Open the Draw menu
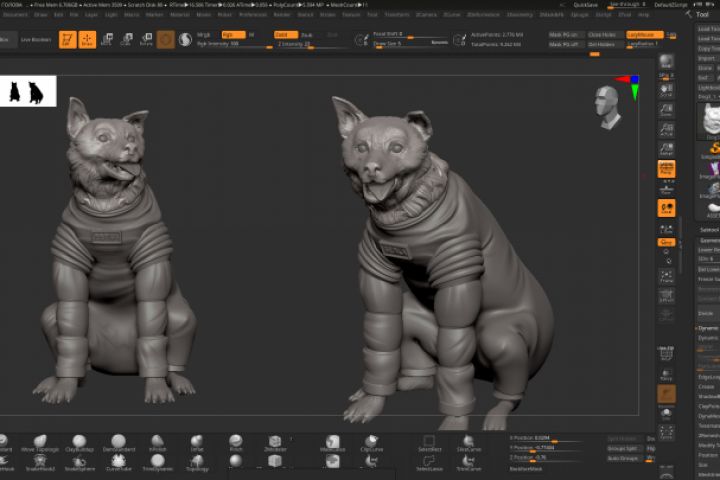The height and width of the screenshot is (480, 720). 40,15
